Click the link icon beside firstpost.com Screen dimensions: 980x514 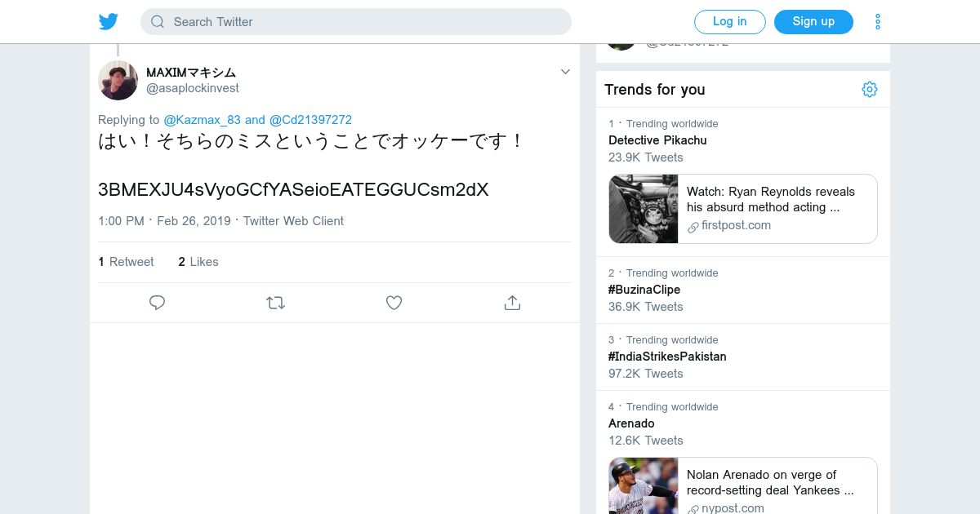[x=693, y=227]
